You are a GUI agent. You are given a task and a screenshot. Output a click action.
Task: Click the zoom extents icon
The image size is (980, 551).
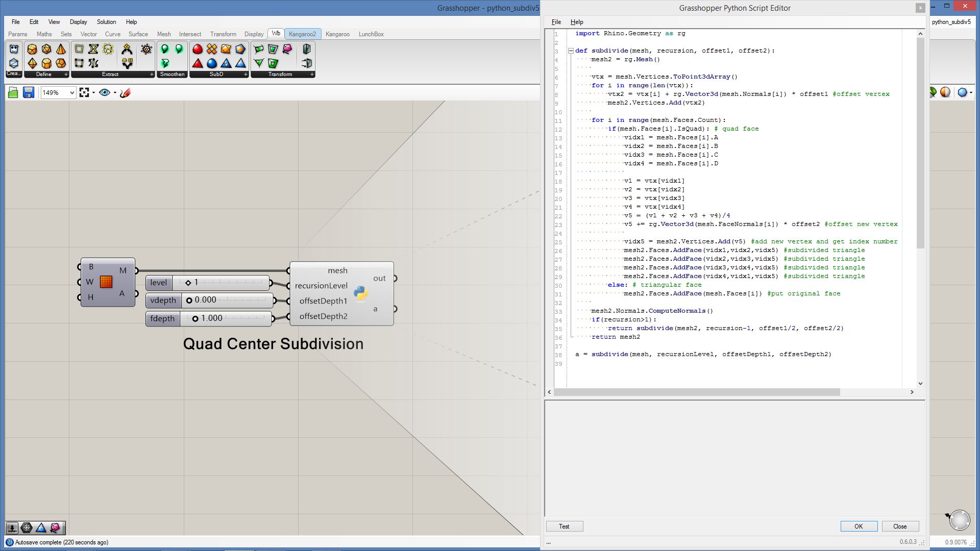click(84, 92)
